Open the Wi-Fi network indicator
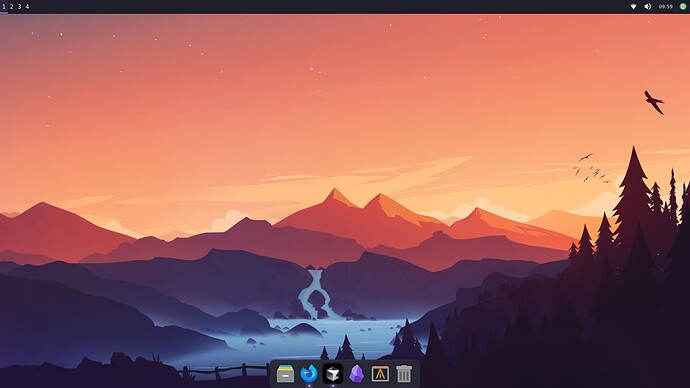 633,7
